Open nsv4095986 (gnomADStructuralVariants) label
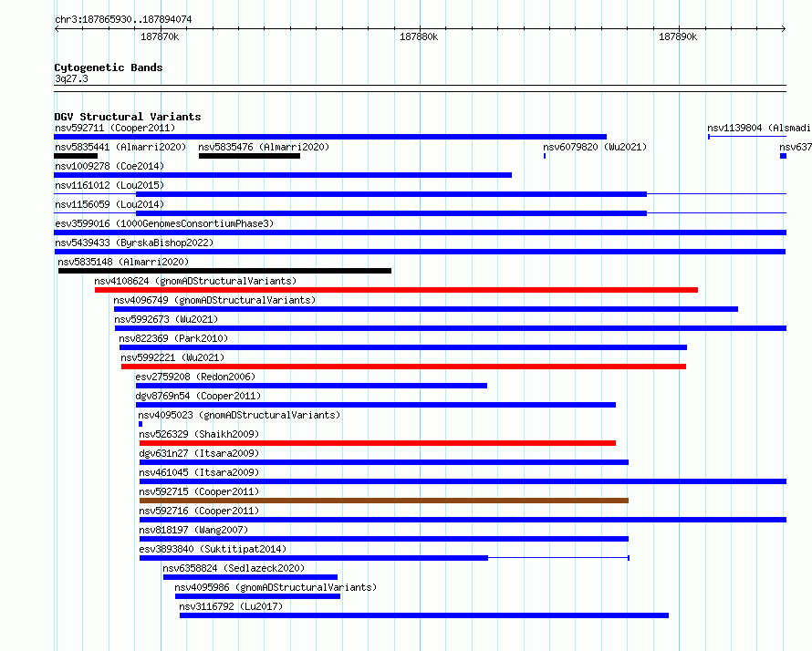This screenshot has width=812, height=651. 276,587
